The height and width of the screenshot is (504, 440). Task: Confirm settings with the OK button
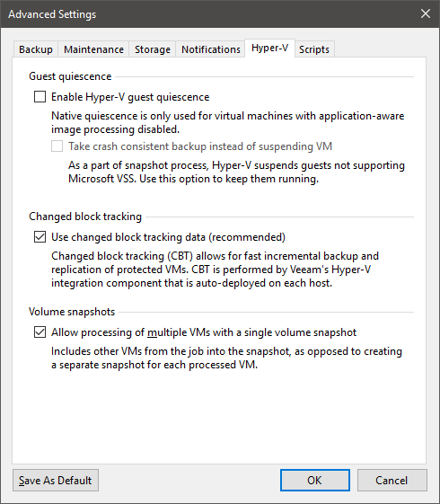[x=315, y=481]
